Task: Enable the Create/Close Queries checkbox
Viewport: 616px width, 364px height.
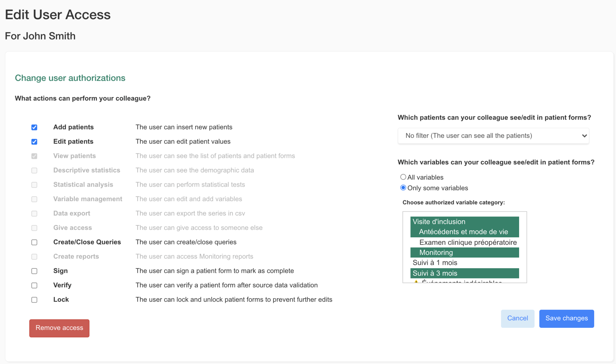Action: pos(34,242)
